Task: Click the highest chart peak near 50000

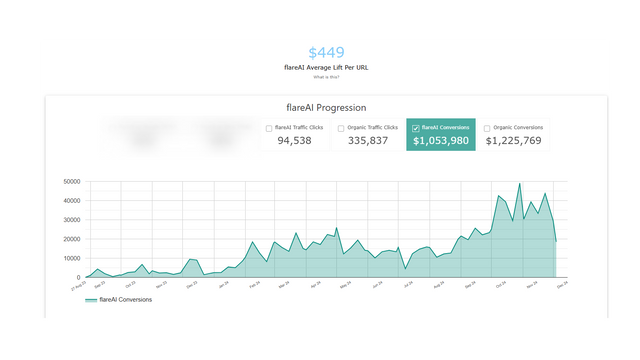Action: coord(520,184)
